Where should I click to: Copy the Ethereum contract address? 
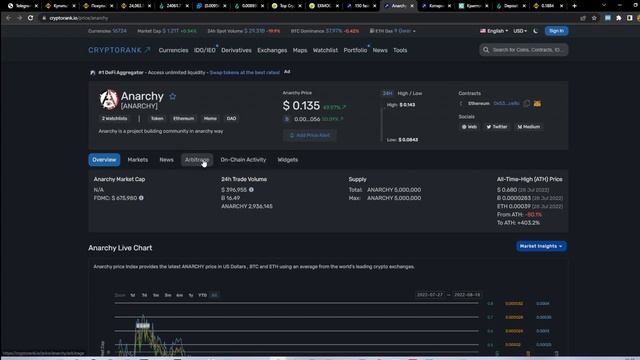[x=527, y=104]
